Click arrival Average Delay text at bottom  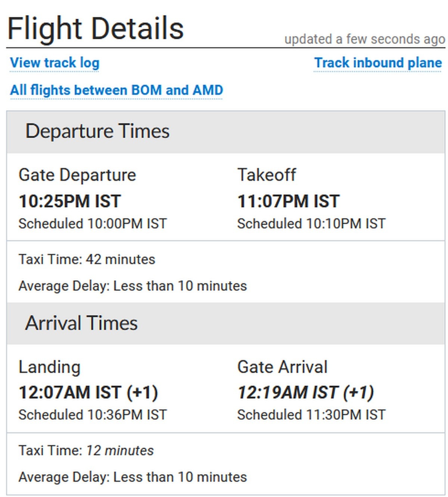[x=133, y=477]
